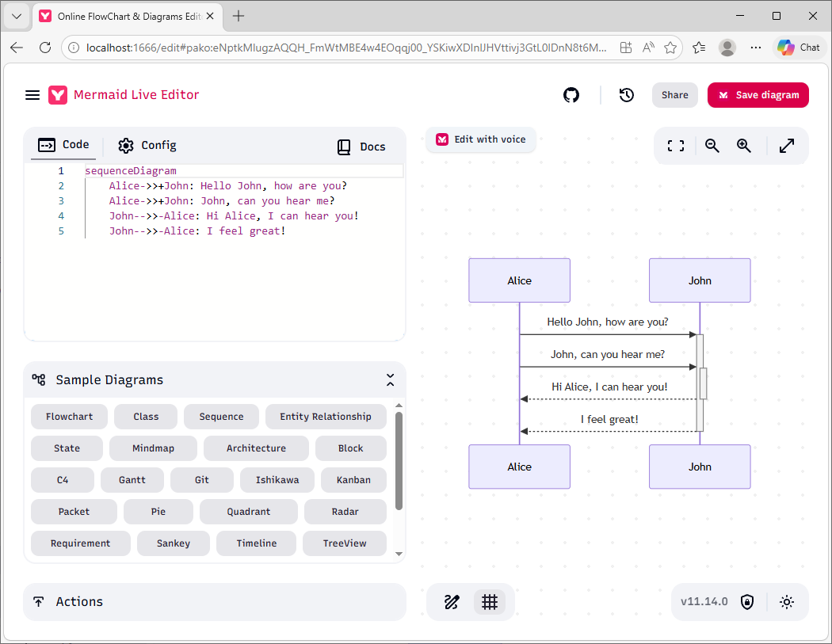
Task: Load the Git sample diagram
Action: (x=201, y=480)
